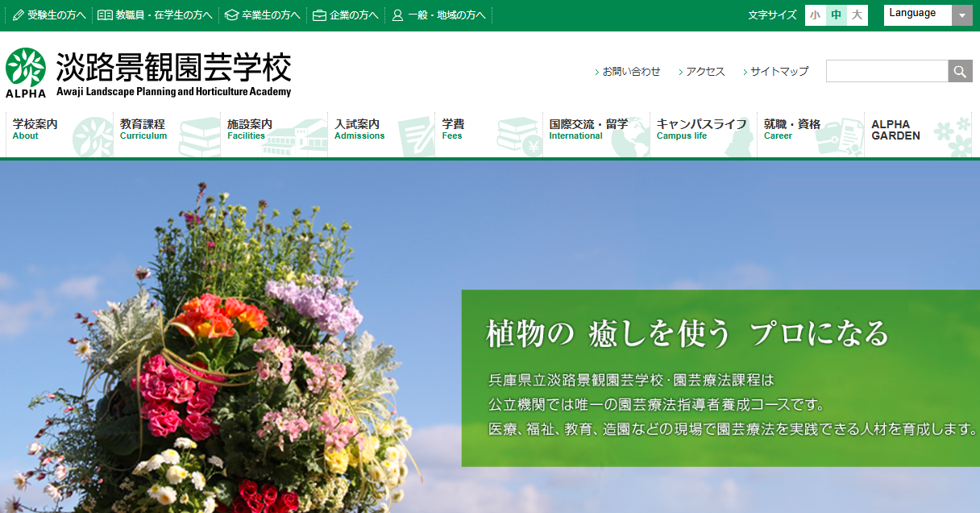
Task: Click the pencil icon beside 受験生の方へ
Action: coord(19,15)
